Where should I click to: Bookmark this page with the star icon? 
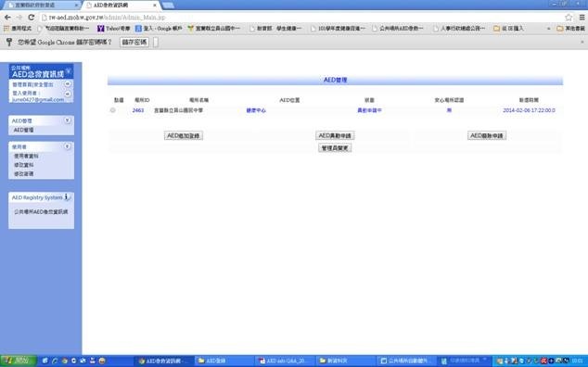click(x=569, y=18)
